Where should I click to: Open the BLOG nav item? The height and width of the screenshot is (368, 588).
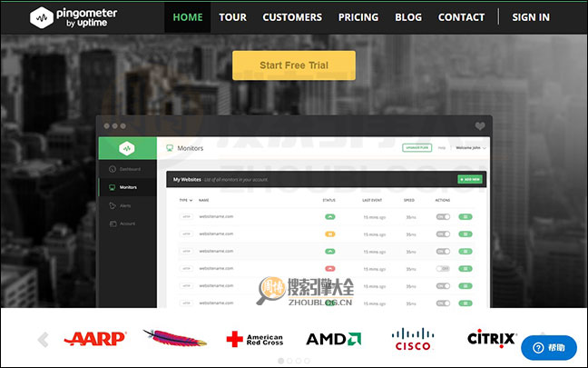click(x=408, y=17)
